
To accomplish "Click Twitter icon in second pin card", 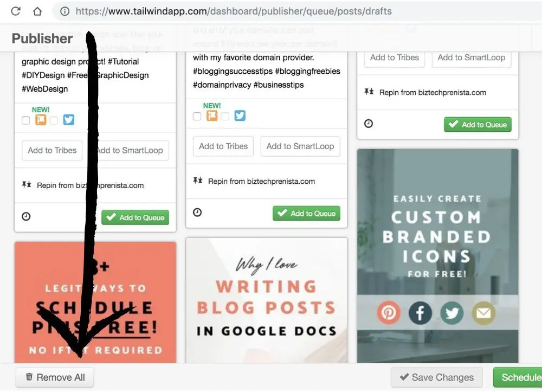I will click(240, 115).
